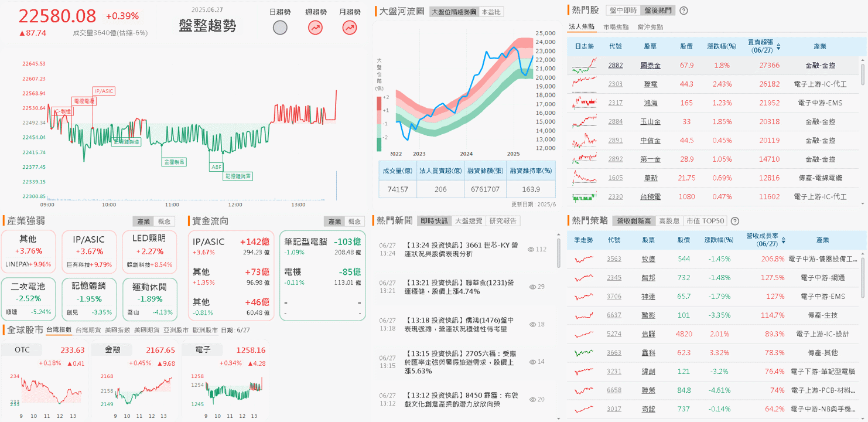
Task: Select the 市值 TOP50 strategy filter
Action: 705,221
